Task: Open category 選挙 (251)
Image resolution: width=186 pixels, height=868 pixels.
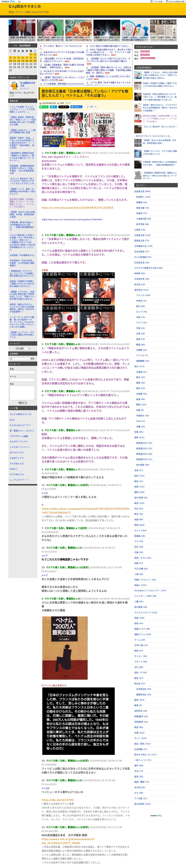Action: (x=139, y=437)
